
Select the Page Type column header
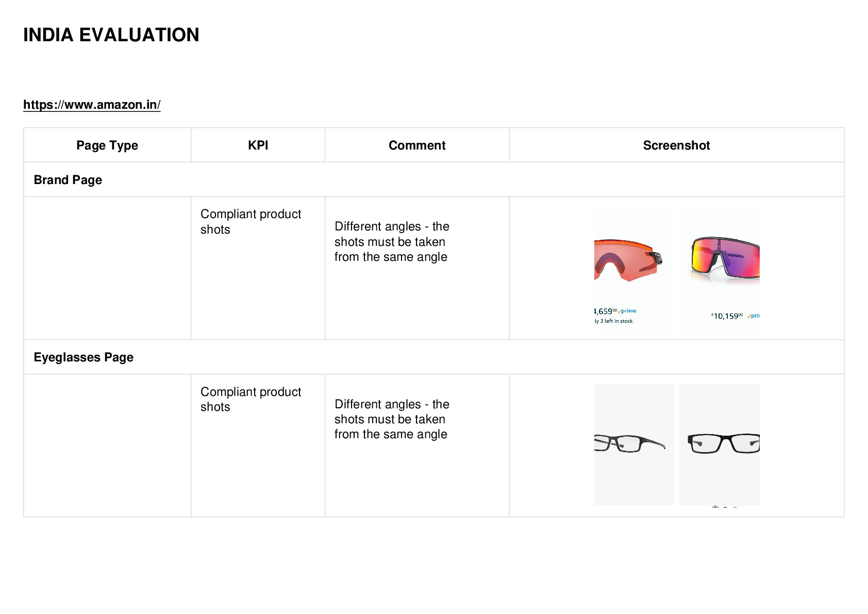107,145
